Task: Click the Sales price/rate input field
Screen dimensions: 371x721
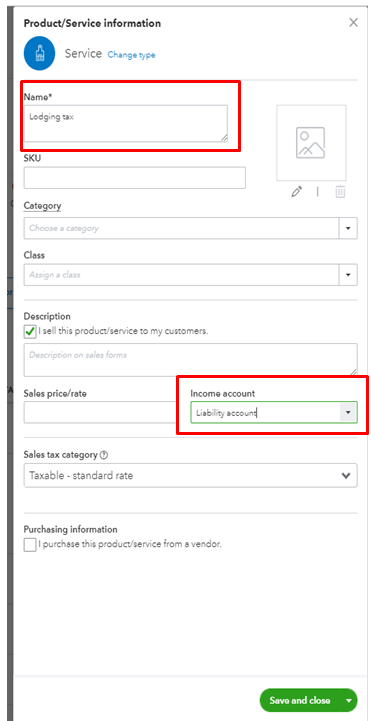Action: pyautogui.click(x=101, y=412)
